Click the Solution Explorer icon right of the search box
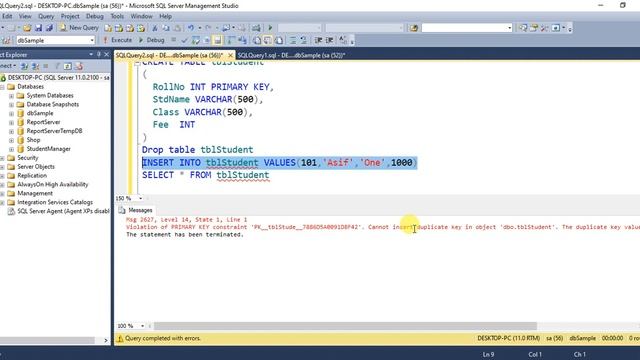Screen dimensions: 640x360 click(x=523, y=28)
